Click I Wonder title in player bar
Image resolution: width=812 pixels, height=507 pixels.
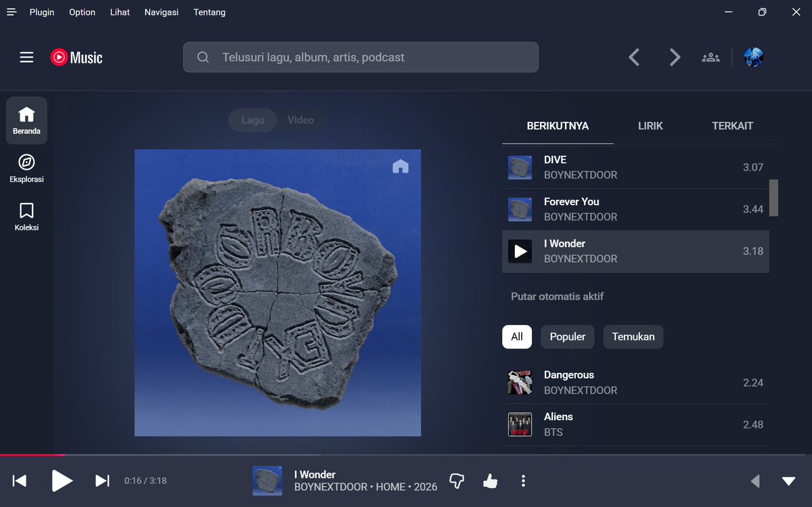pos(315,475)
